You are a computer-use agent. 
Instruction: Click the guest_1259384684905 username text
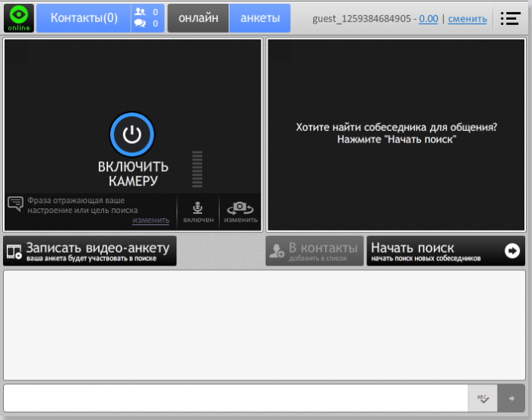pos(361,19)
